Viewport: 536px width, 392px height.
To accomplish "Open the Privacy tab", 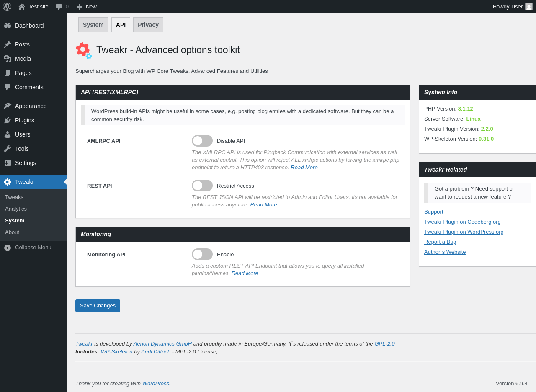I will coord(148,25).
